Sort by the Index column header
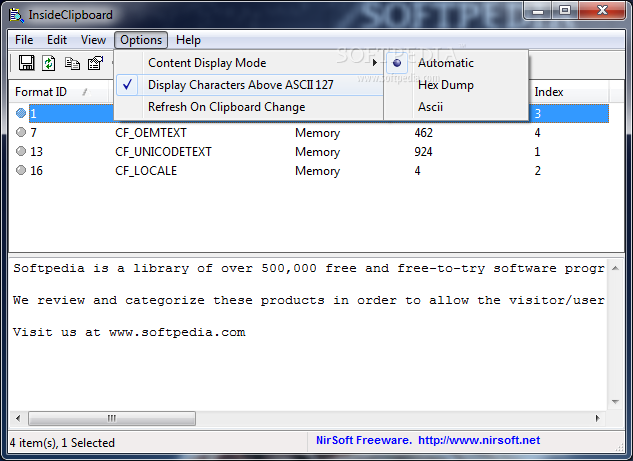Image resolution: width=633 pixels, height=461 pixels. click(569, 92)
